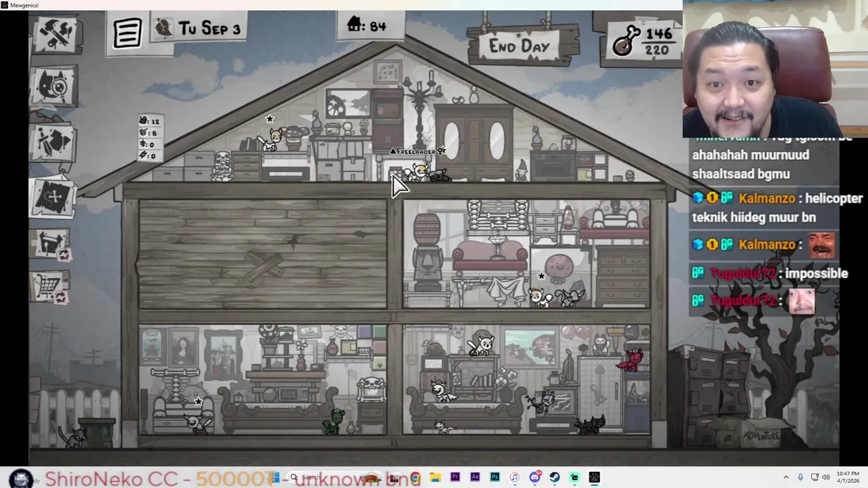Viewport: 868px width, 488px height.
Task: Open the hamburger menu list icon
Action: [127, 32]
